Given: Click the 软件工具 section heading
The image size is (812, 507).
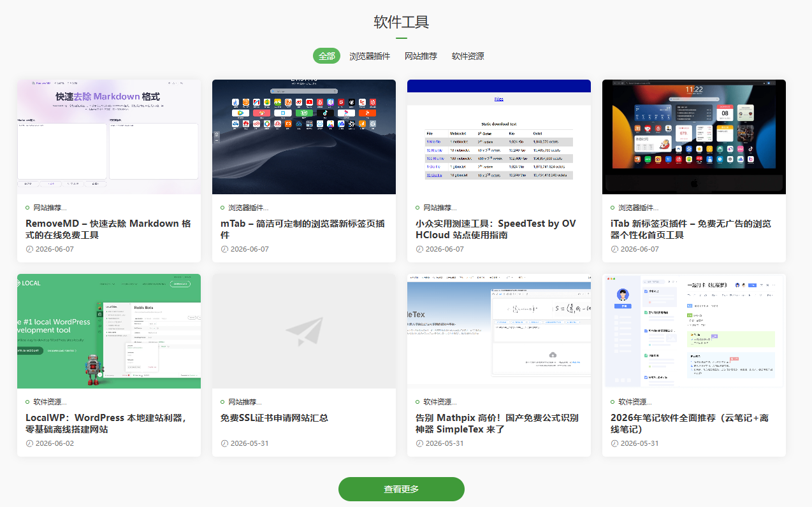Looking at the screenshot, I should pos(402,22).
